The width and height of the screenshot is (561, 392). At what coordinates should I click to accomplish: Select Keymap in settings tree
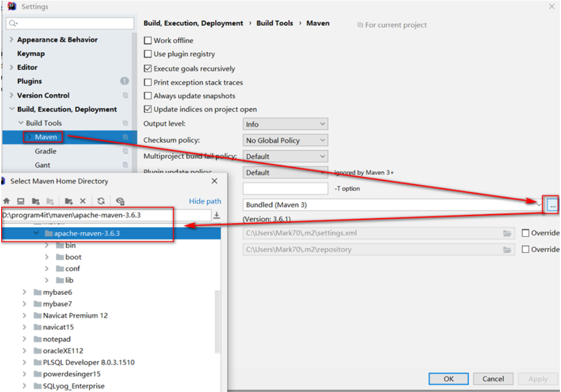[x=31, y=54]
